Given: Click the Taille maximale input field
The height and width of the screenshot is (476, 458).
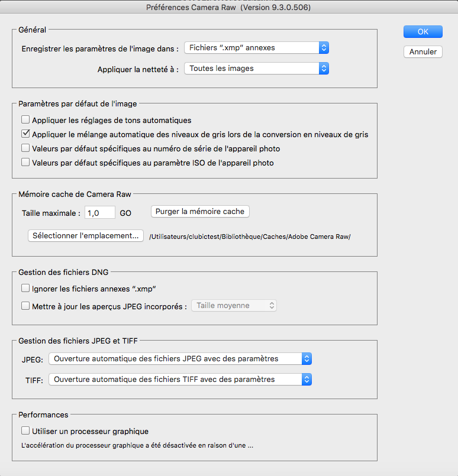Looking at the screenshot, I should (100, 213).
